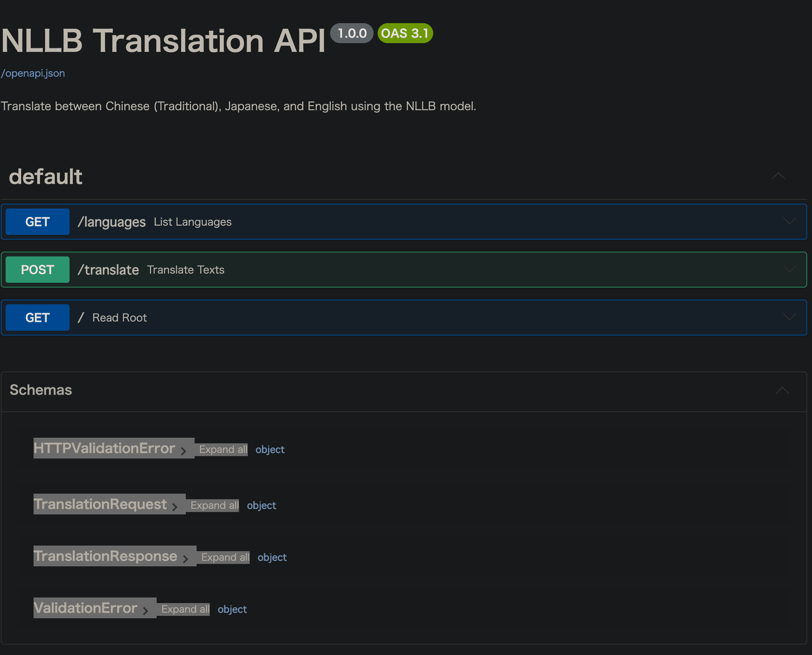The image size is (812, 655).
Task: Click Expand all for ValidationError
Action: tap(185, 609)
